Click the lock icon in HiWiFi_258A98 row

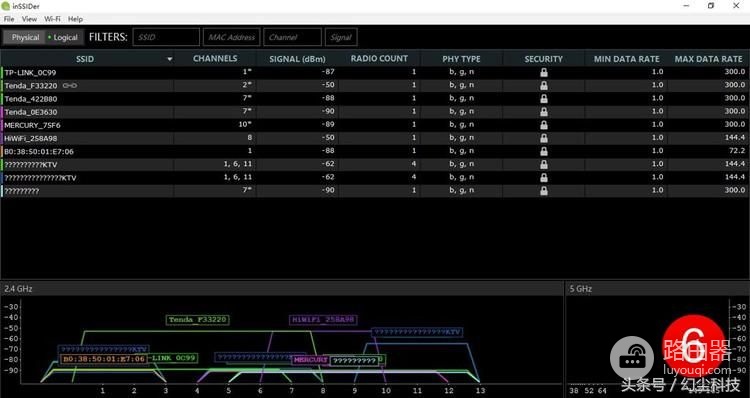(x=543, y=138)
